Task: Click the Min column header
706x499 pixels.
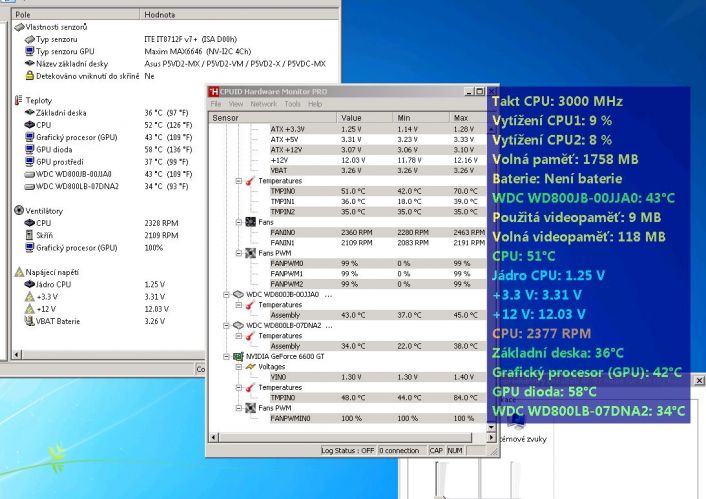Action: click(x=421, y=118)
